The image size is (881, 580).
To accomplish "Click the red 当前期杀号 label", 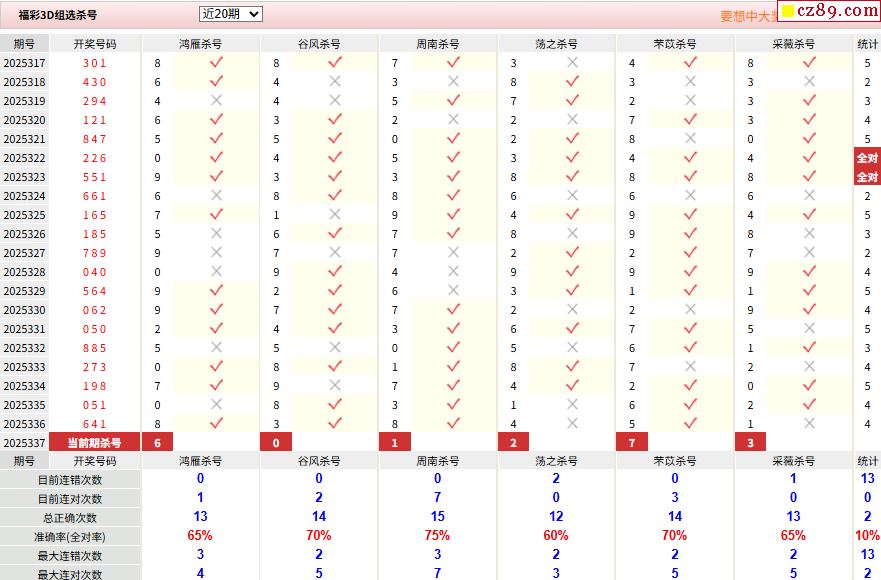I will click(95, 443).
